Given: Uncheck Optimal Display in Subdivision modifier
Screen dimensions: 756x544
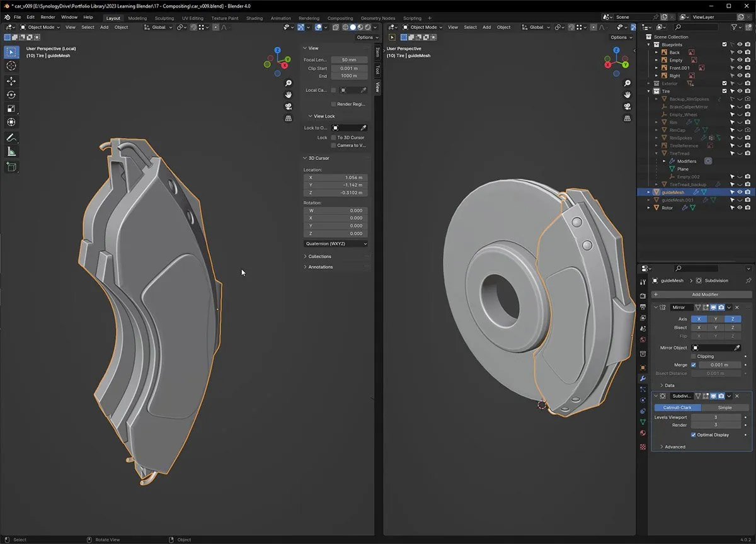Looking at the screenshot, I should point(694,435).
